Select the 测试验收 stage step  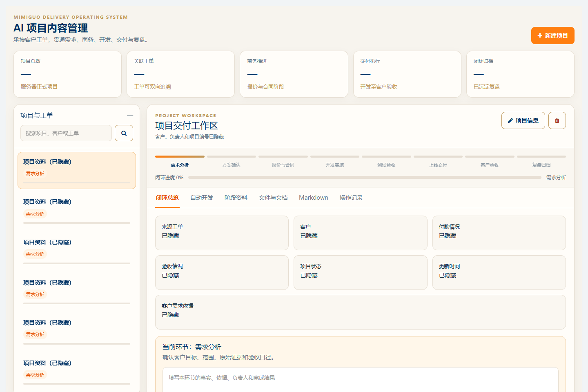click(386, 162)
